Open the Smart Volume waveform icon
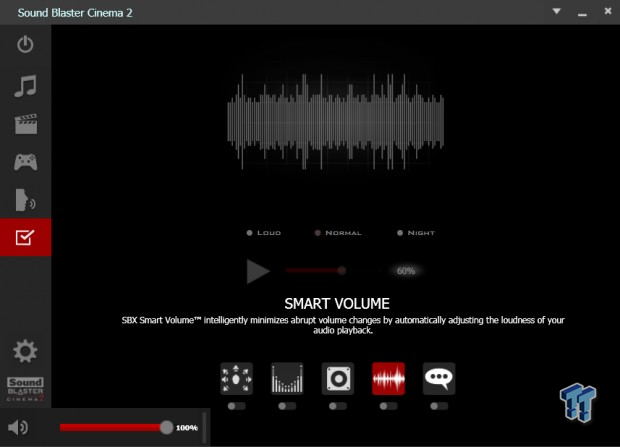The width and height of the screenshot is (620, 447). [x=388, y=379]
